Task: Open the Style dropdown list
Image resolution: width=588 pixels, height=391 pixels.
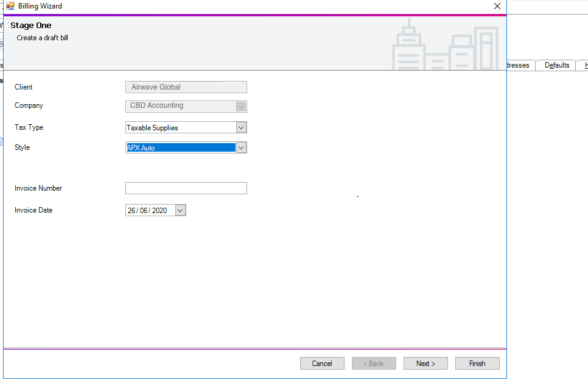Action: [x=241, y=147]
